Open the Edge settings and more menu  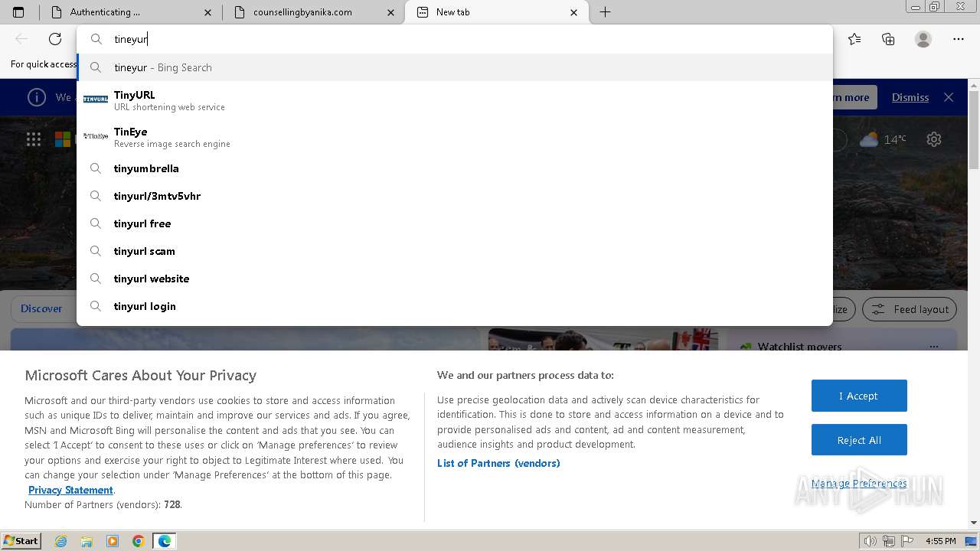[x=959, y=39]
